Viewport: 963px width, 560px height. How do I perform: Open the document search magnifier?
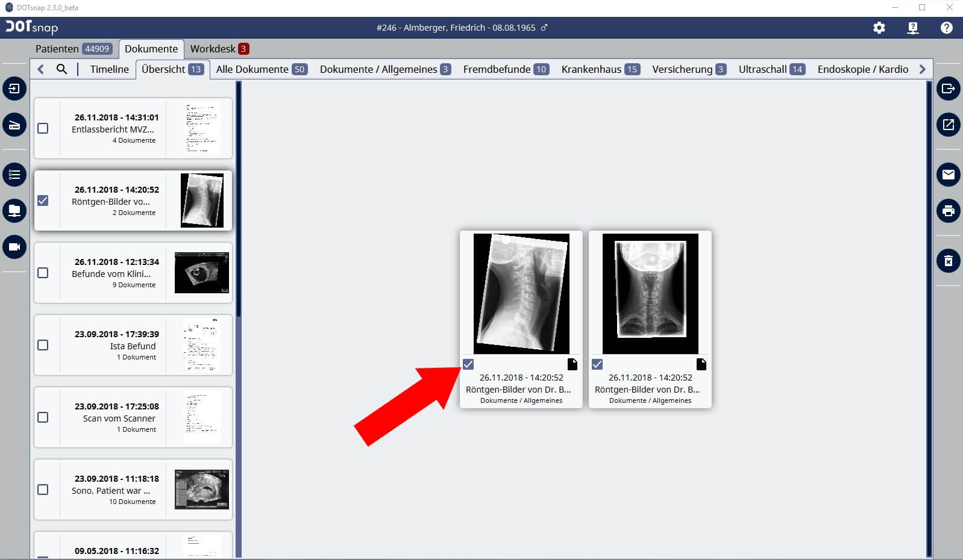(x=61, y=69)
